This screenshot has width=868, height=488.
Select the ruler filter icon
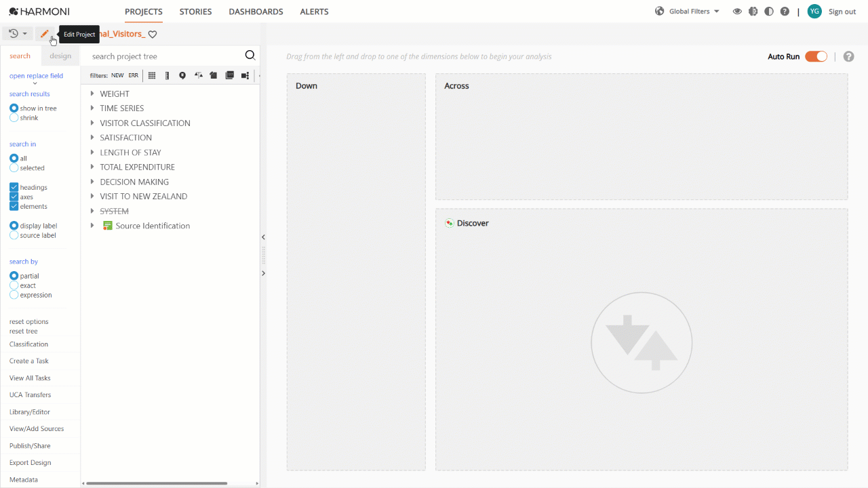[x=167, y=75]
